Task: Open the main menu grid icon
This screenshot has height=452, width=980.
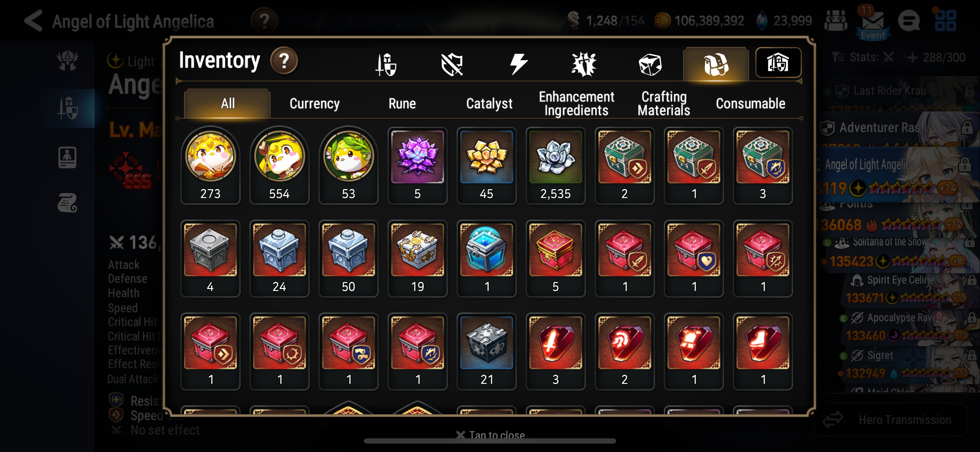Action: (x=945, y=21)
